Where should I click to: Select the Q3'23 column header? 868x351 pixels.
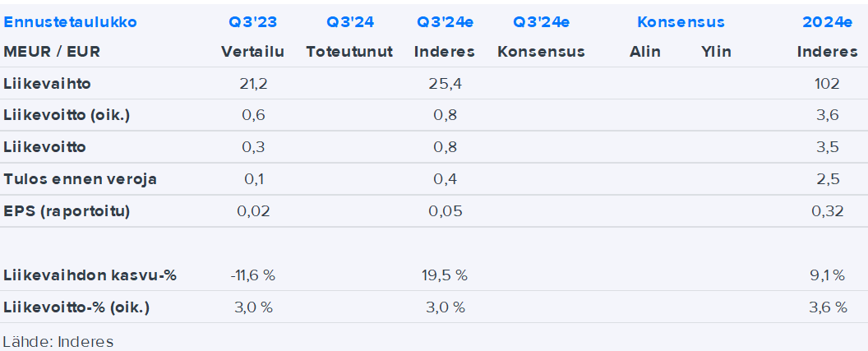[253, 22]
